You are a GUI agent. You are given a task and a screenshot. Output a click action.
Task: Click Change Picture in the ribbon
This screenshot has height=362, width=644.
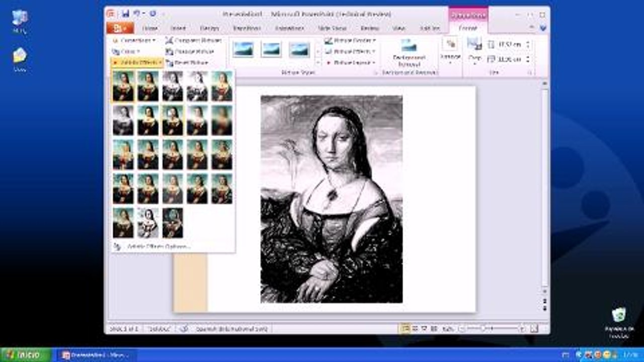[x=190, y=51]
